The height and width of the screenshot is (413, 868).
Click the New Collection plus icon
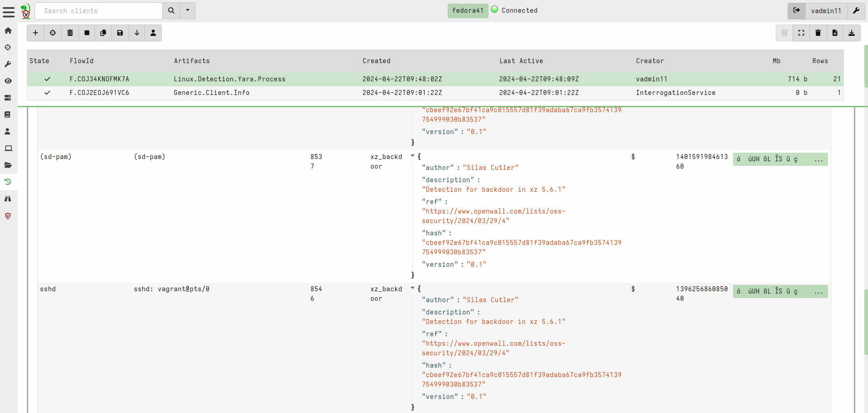tap(35, 33)
